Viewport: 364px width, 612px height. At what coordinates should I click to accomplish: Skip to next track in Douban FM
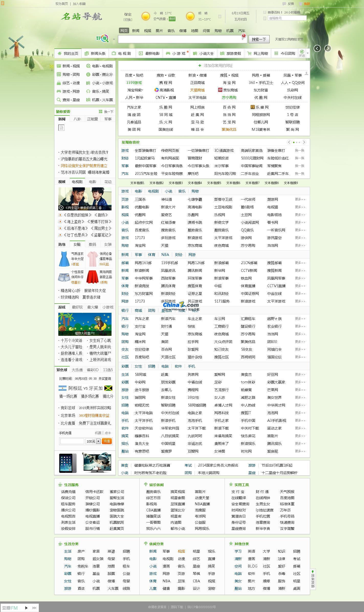[x=34, y=608]
